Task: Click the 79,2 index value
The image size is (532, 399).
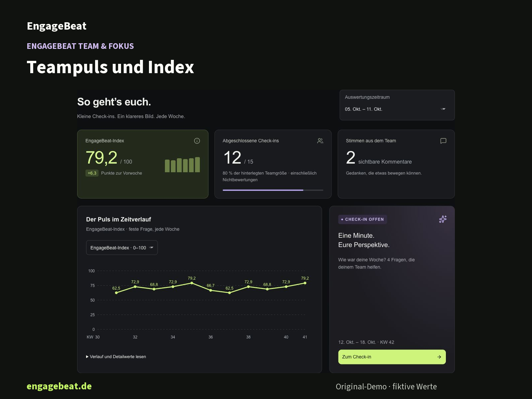Action: point(101,158)
